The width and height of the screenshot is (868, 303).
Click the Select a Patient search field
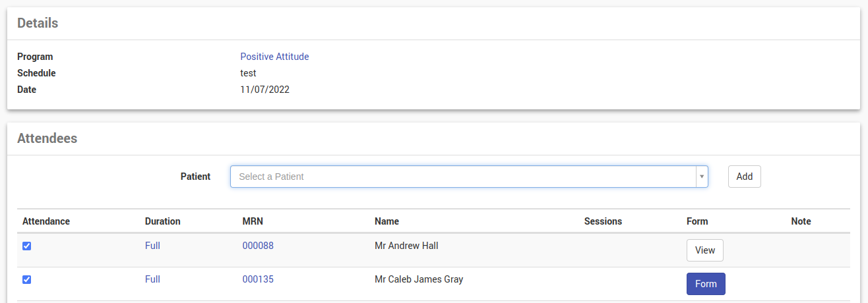pyautogui.click(x=462, y=177)
